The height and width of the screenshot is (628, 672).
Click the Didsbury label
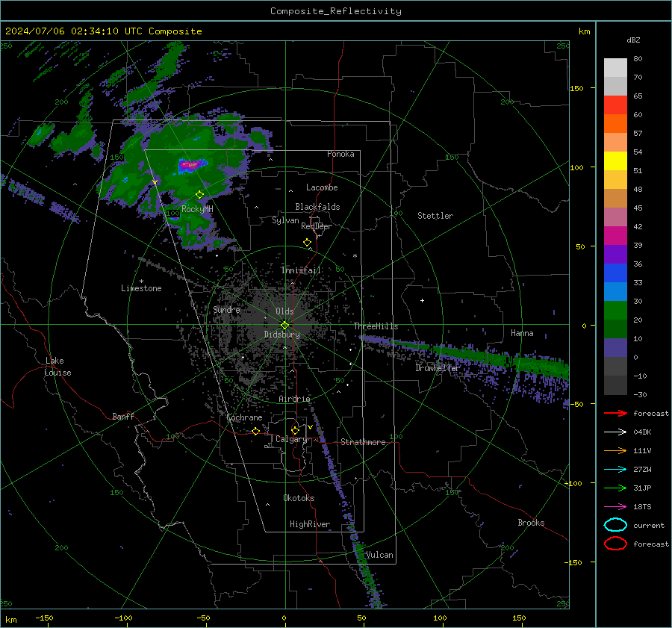[281, 335]
